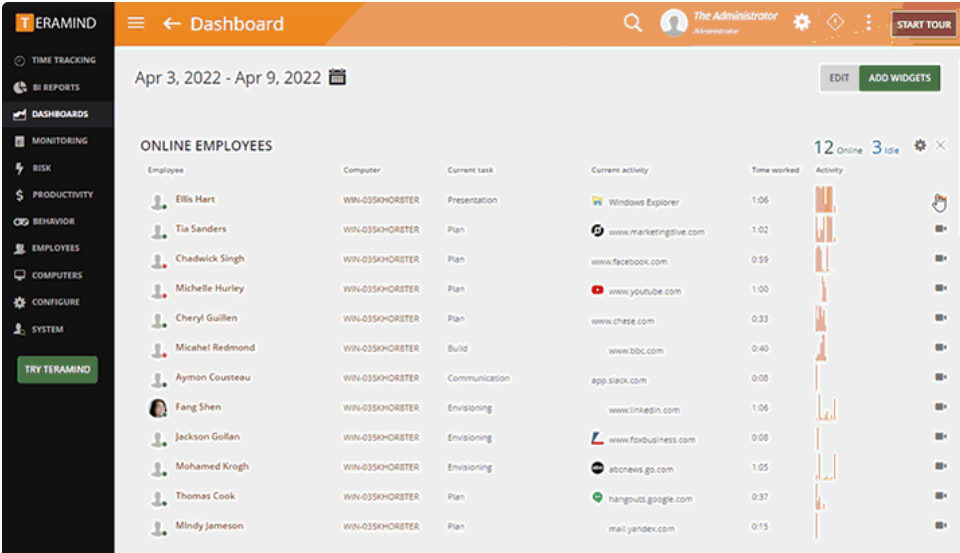
Task: Open the three-dot more options menu
Action: tap(868, 23)
